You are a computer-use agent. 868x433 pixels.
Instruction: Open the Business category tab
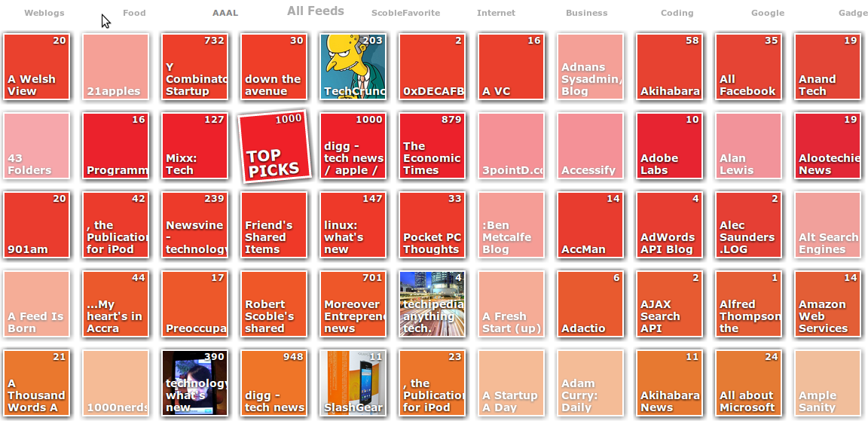(x=586, y=13)
